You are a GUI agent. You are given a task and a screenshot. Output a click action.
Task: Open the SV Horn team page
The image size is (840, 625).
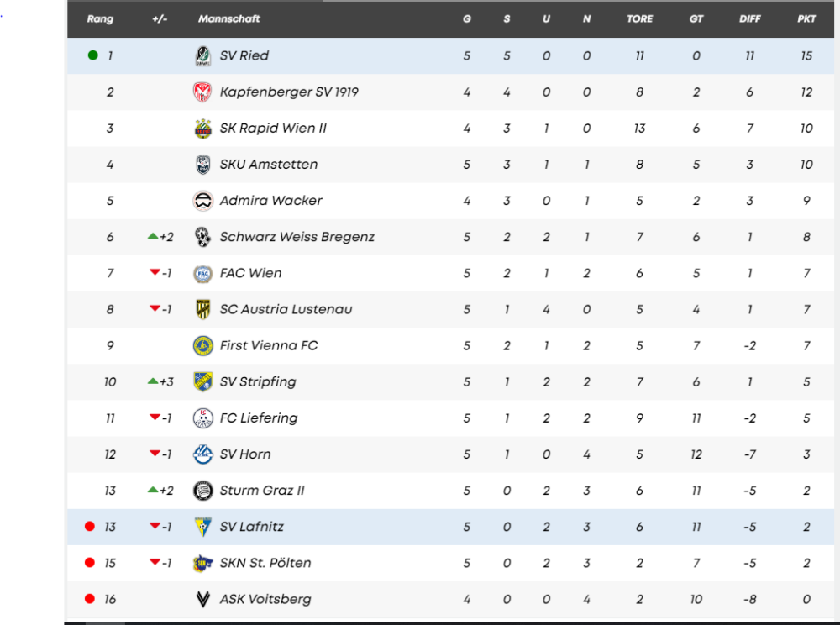[244, 454]
